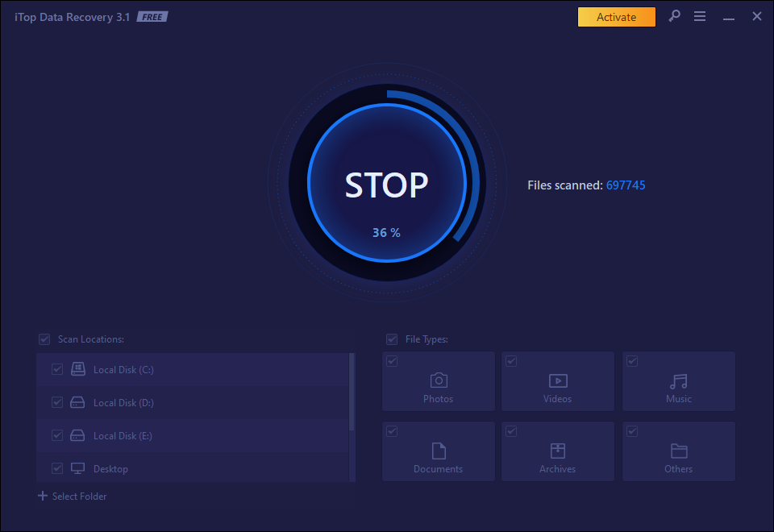Click the key icon for license
The image size is (774, 532).
click(x=674, y=16)
